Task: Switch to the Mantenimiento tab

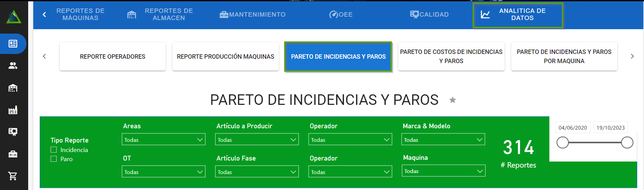Action: [x=253, y=15]
